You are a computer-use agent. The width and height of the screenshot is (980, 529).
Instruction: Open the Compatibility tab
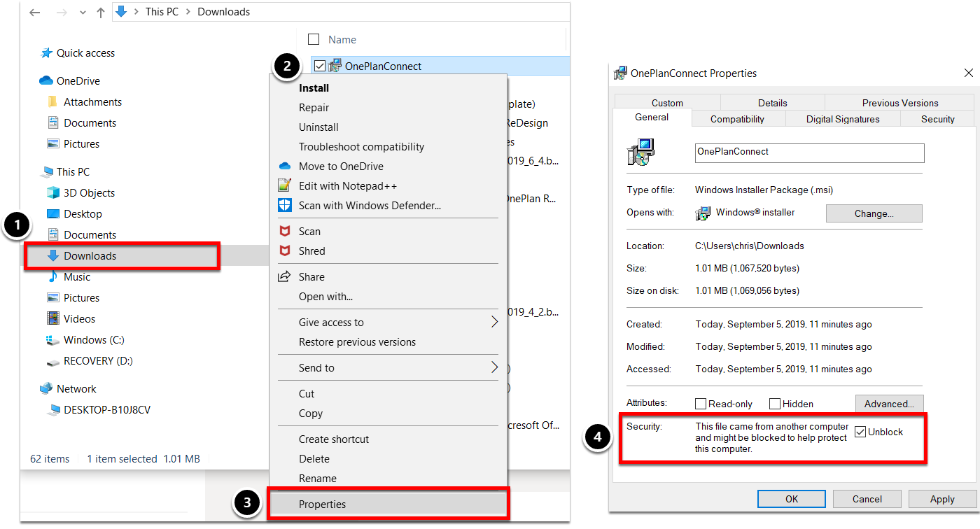pyautogui.click(x=737, y=119)
